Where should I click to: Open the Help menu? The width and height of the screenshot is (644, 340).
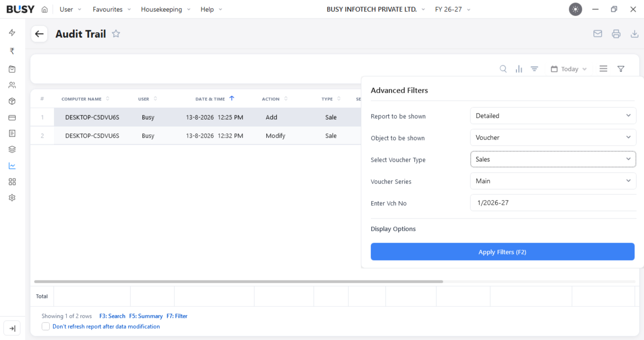coord(211,9)
